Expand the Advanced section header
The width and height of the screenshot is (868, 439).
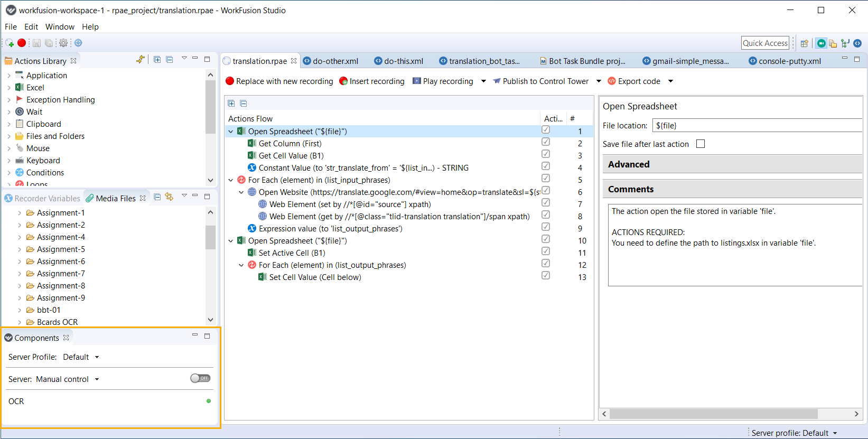[732, 164]
